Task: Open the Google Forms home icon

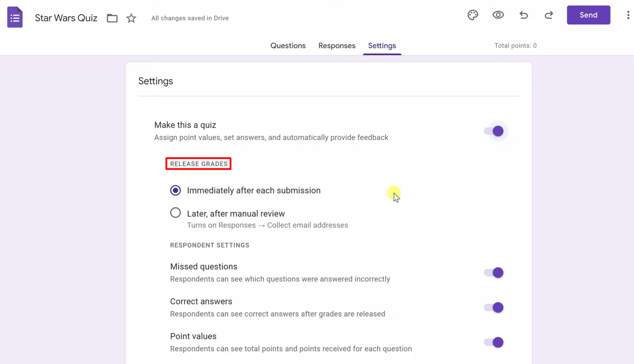Action: pyautogui.click(x=15, y=17)
